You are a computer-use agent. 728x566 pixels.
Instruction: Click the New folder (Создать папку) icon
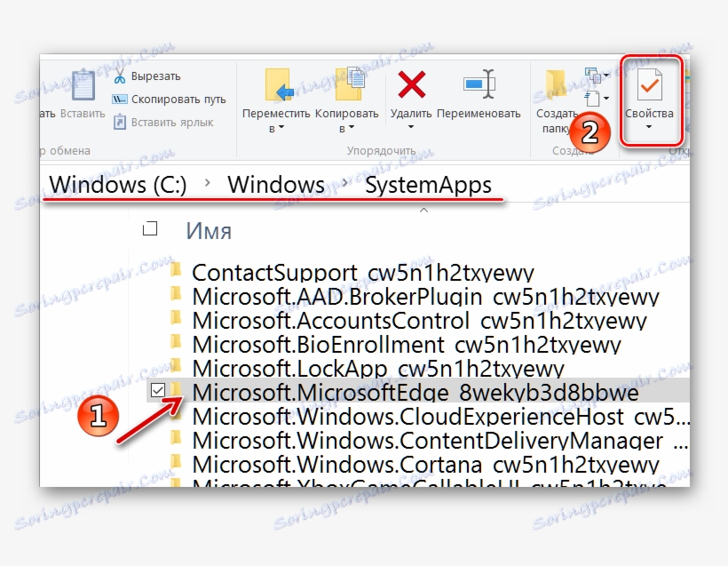point(555,84)
